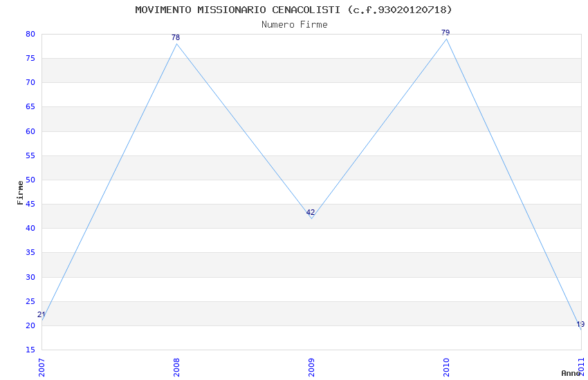
Task: Click the y-axis tick value 75
Action: (30, 59)
